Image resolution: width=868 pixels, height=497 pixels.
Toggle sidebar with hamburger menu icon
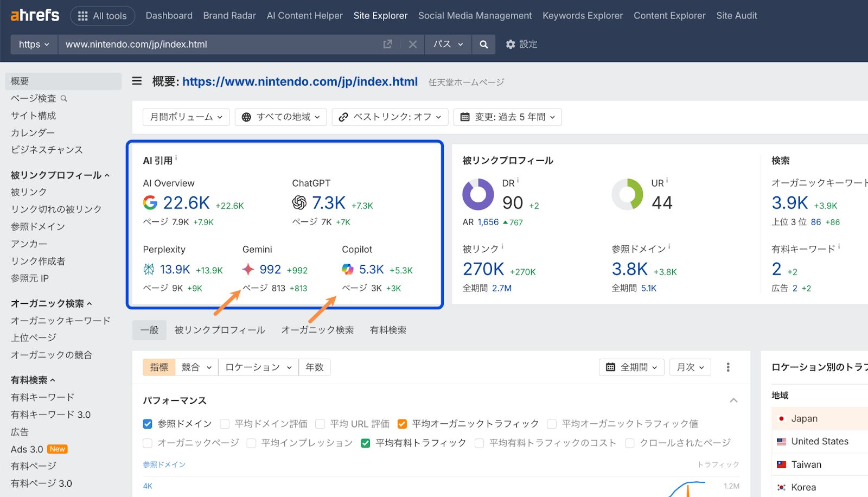click(x=137, y=81)
